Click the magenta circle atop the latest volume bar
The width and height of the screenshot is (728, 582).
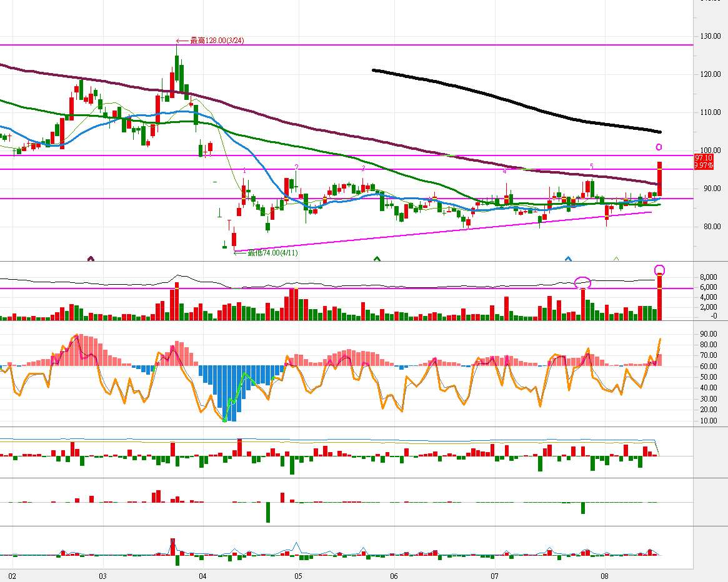point(659,270)
